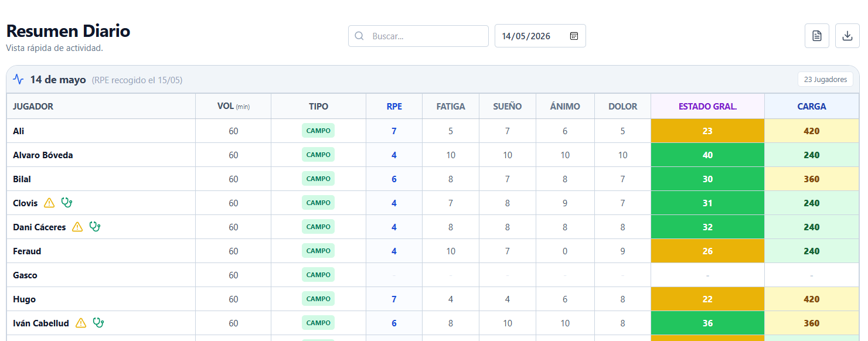Click stethoscope icon beside Iván Cabellud
This screenshot has height=341, width=868.
click(98, 323)
